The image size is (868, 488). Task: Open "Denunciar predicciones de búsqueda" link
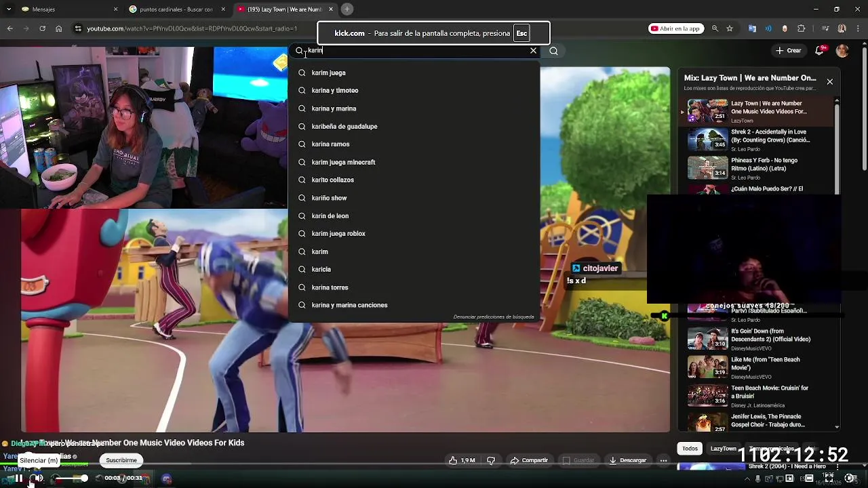click(x=494, y=317)
